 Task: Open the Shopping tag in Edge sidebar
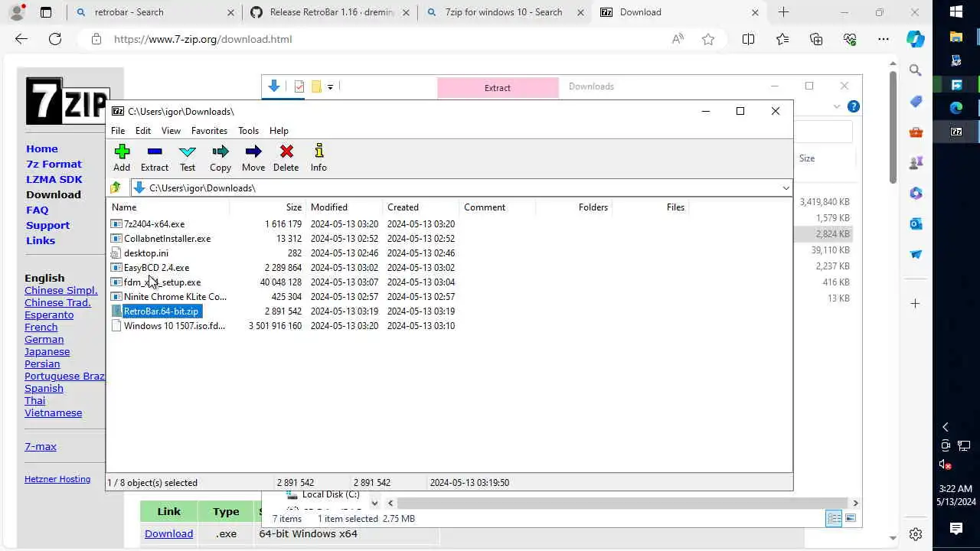[916, 101]
